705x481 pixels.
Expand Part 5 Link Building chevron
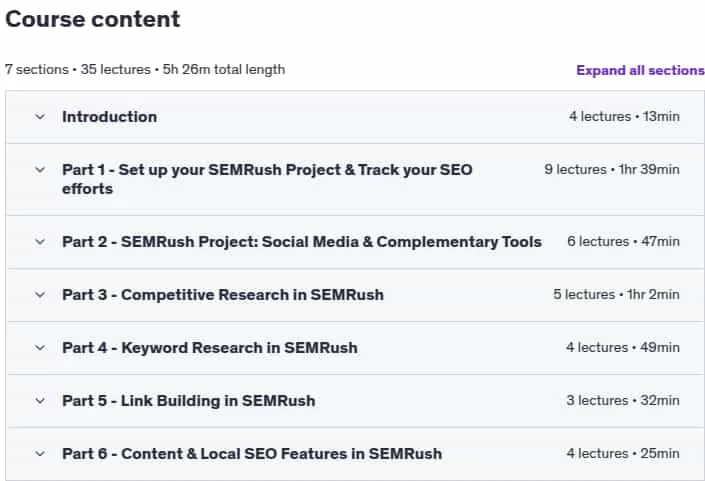(x=40, y=401)
